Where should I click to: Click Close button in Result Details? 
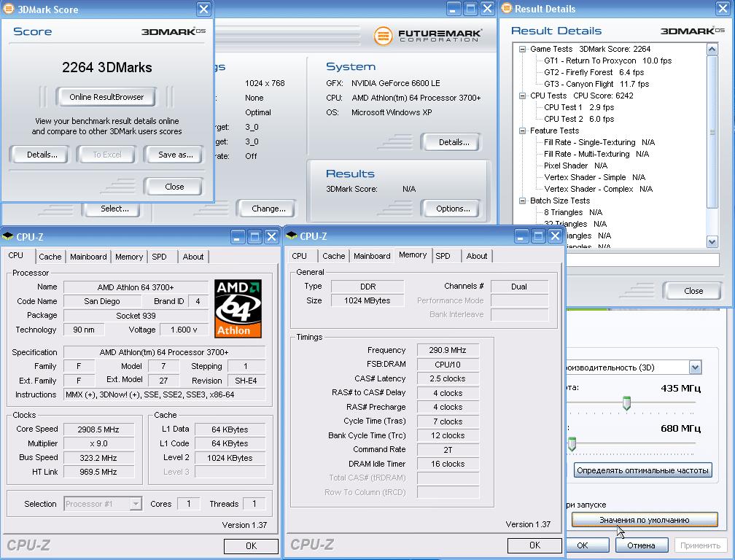[x=693, y=291]
